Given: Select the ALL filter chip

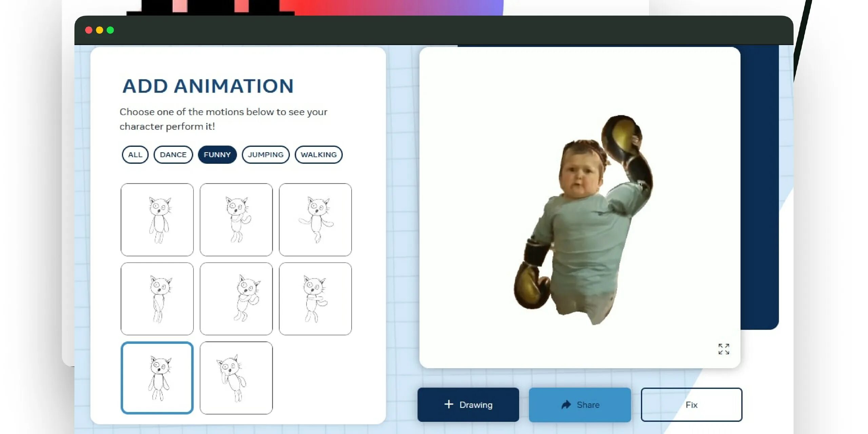Looking at the screenshot, I should point(135,155).
